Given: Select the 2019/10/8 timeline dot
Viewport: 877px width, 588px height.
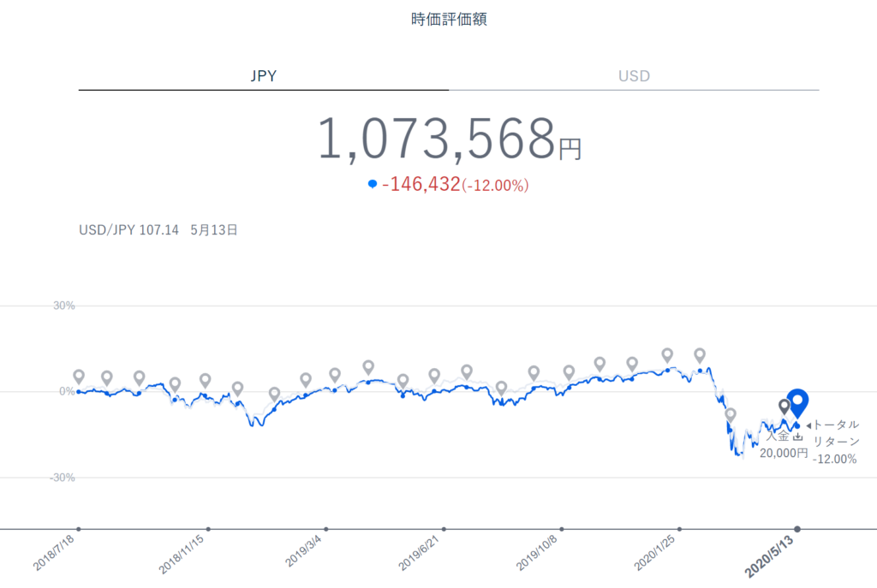Looking at the screenshot, I should tap(561, 529).
